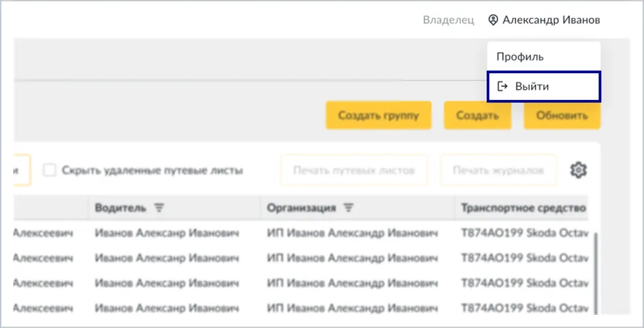Open the Организация column filter icon
The image size is (644, 328).
pos(349,208)
